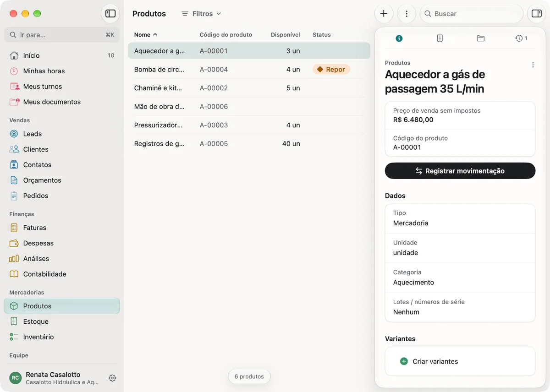Open Estoque in the sidebar
Viewport: 550px width, 392px height.
(x=62, y=321)
